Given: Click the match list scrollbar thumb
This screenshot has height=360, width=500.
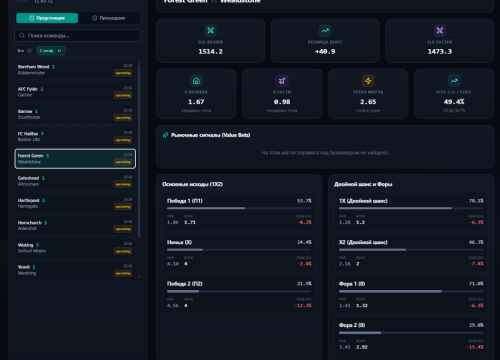Looking at the screenshot, I should click(x=139, y=151).
